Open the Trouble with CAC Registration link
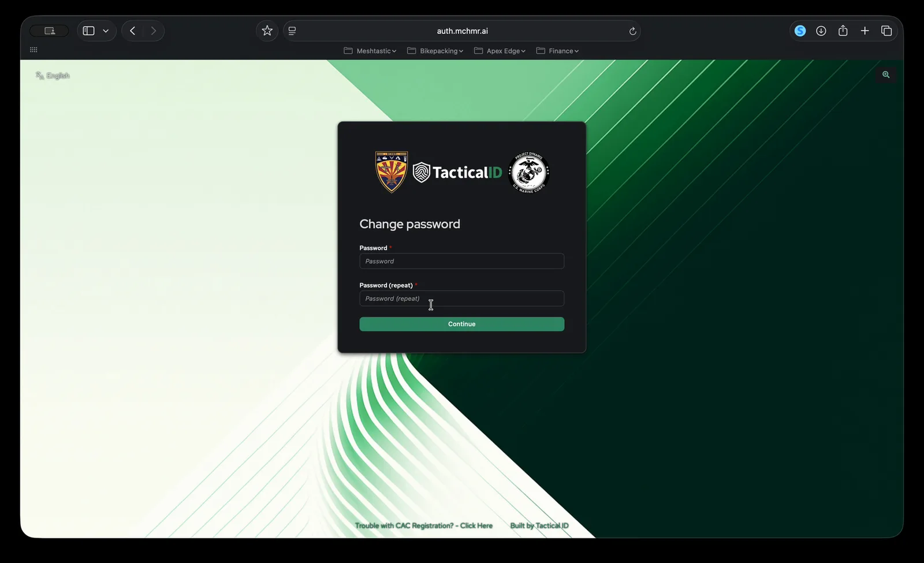Screen dimensions: 924x563 pyautogui.click(x=424, y=525)
